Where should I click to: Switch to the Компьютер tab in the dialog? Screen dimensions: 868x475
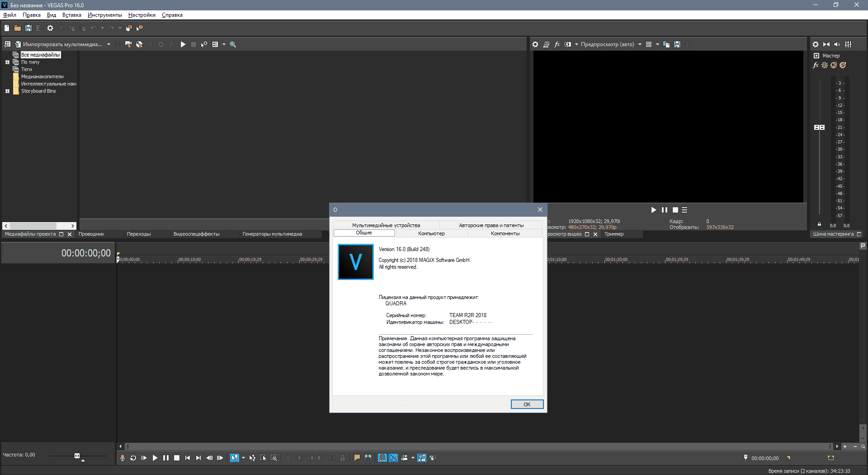click(x=431, y=233)
